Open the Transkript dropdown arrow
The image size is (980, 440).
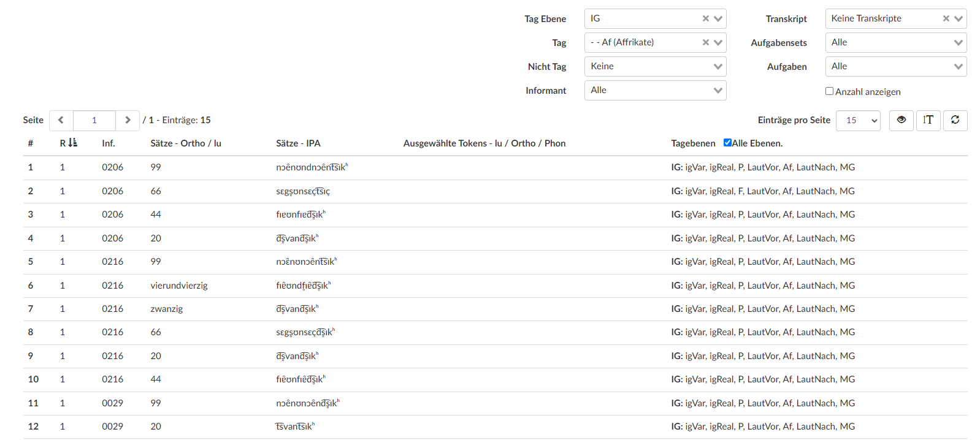click(x=959, y=19)
